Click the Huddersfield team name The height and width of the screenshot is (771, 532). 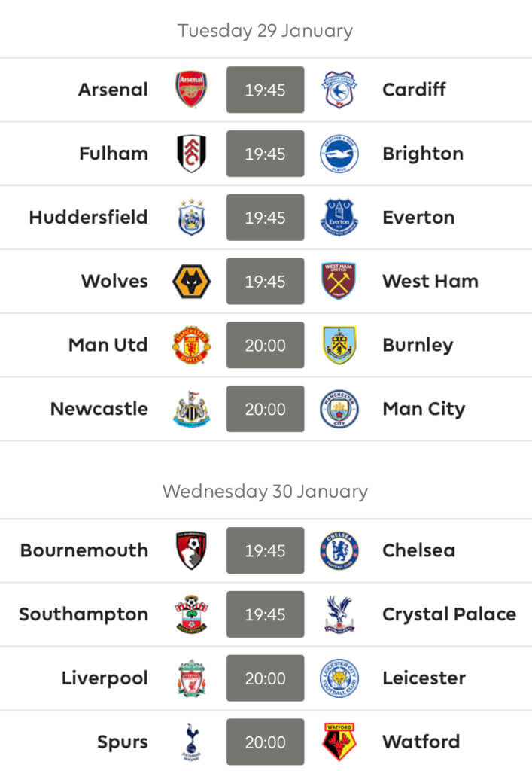[89, 217]
